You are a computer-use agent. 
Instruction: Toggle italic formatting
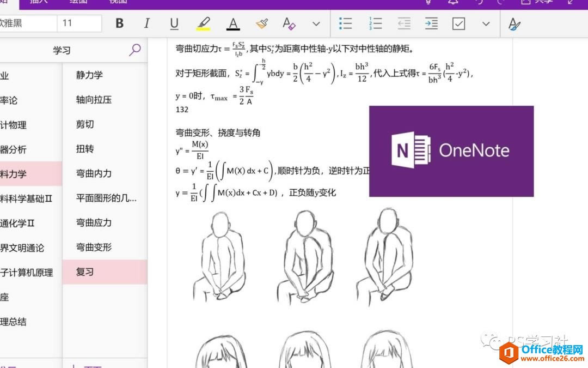146,23
